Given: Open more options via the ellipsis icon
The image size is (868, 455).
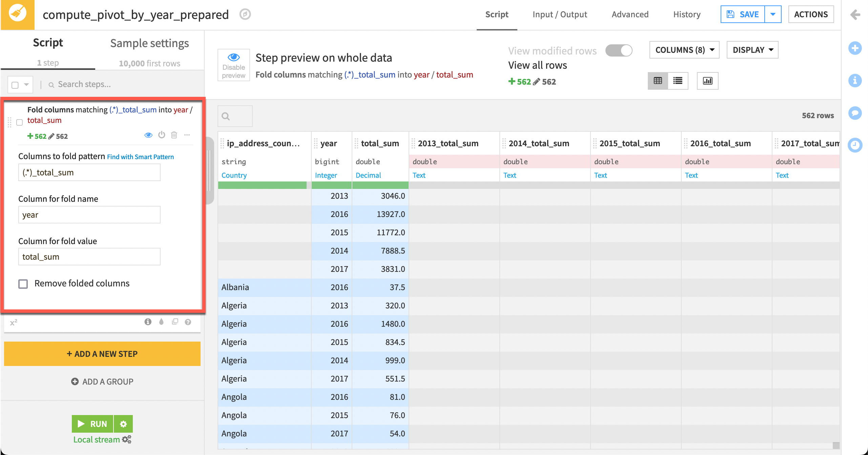Looking at the screenshot, I should point(187,135).
